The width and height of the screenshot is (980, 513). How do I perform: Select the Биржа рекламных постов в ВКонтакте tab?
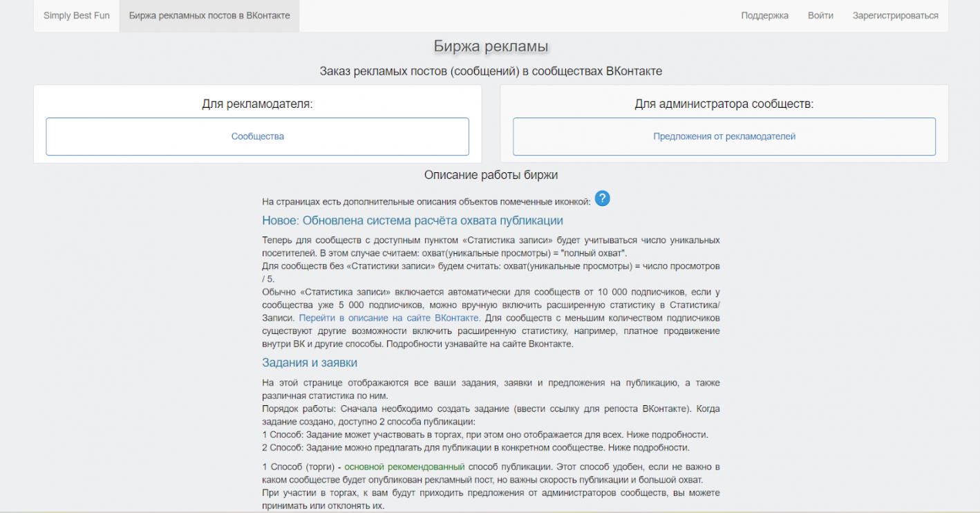(209, 15)
